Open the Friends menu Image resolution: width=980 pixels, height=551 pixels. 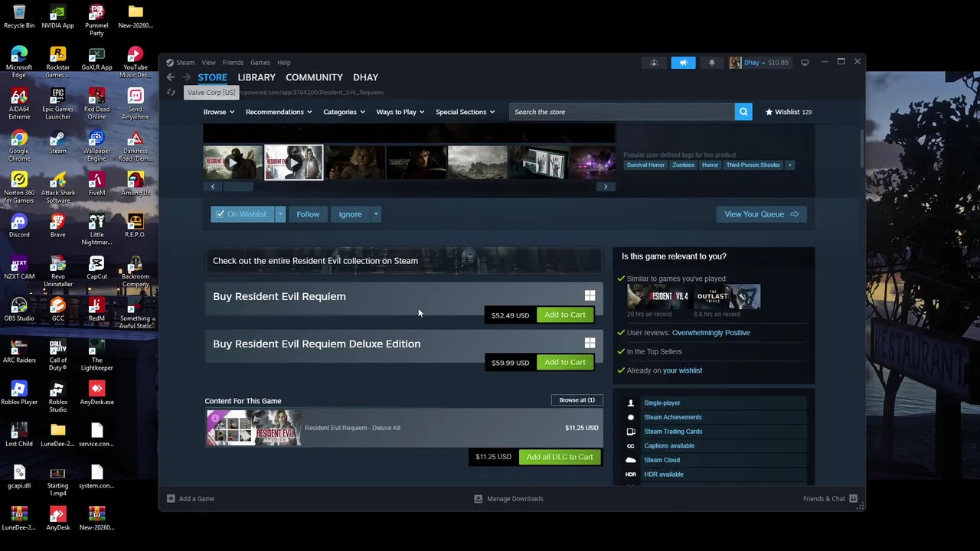pyautogui.click(x=233, y=63)
